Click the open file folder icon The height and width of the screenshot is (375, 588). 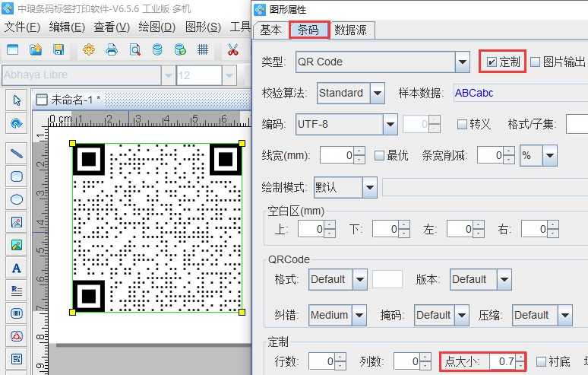click(36, 49)
